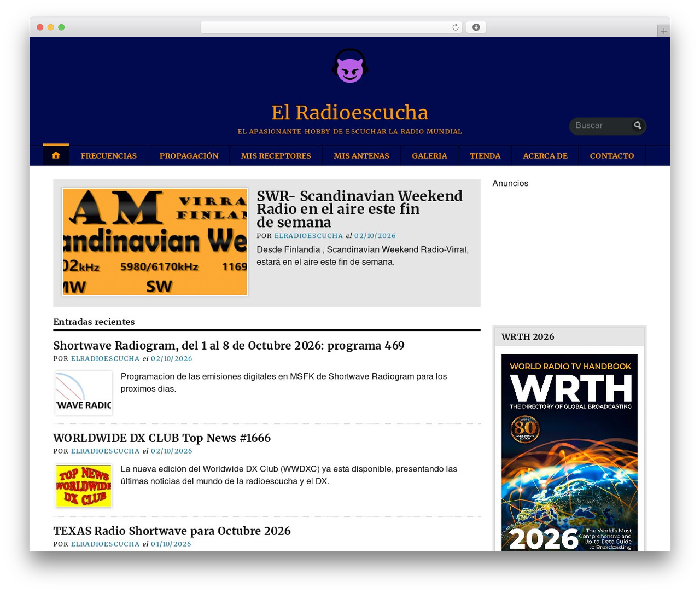This screenshot has width=700, height=593.
Task: Open Shortwave Radiogram programa 469 post
Action: tap(229, 346)
